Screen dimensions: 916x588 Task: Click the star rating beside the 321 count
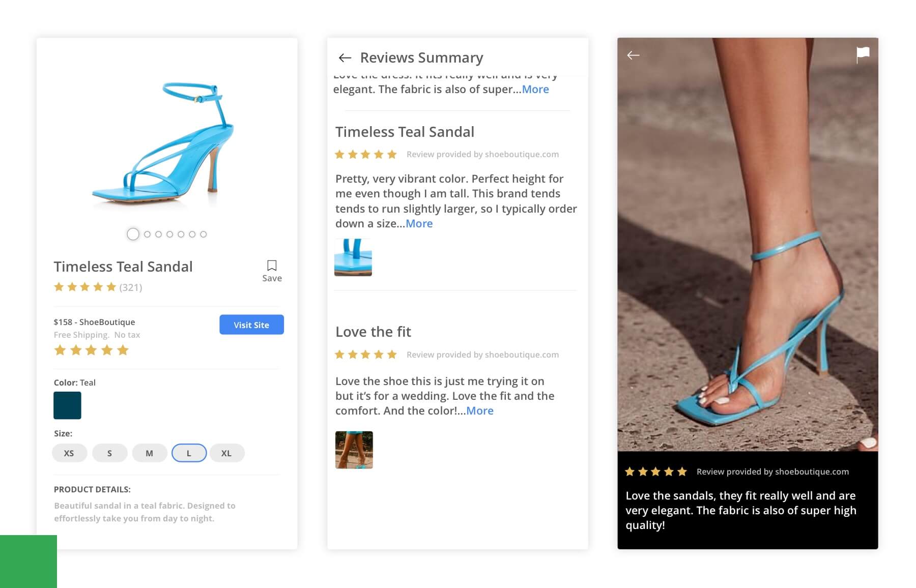pos(84,287)
